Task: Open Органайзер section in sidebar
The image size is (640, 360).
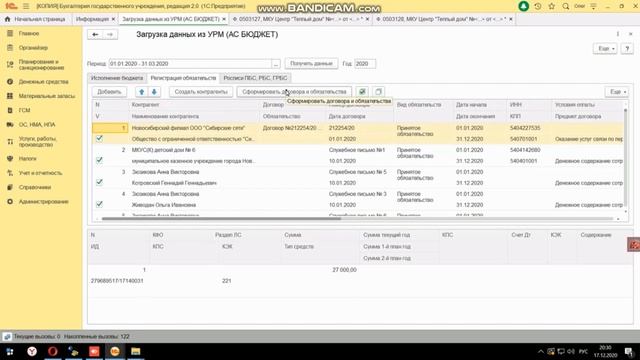Action: pyautogui.click(x=33, y=48)
